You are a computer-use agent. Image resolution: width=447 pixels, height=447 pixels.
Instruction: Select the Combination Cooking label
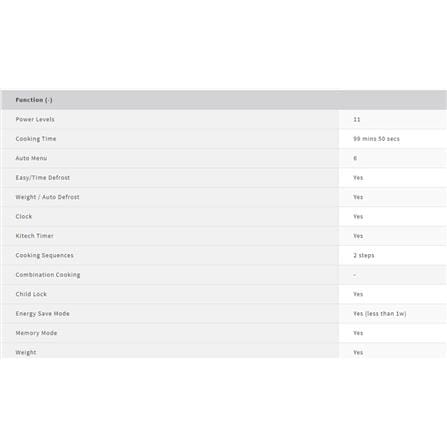[x=48, y=275]
